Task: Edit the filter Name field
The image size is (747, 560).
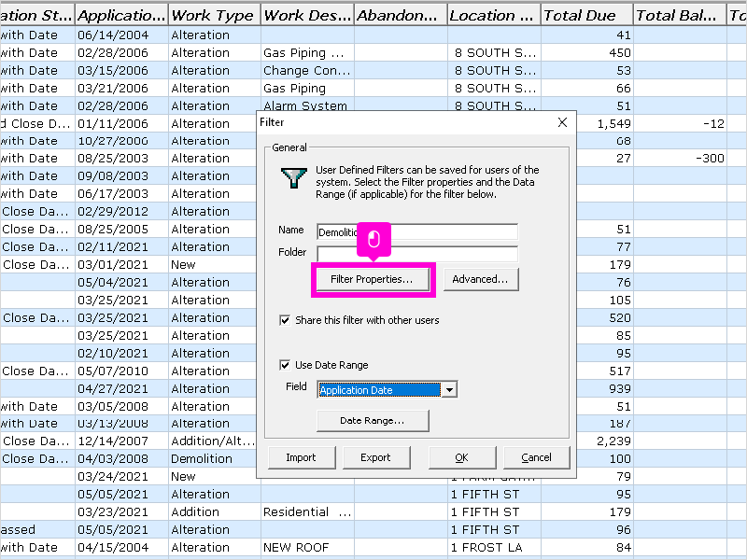Action: (x=417, y=231)
